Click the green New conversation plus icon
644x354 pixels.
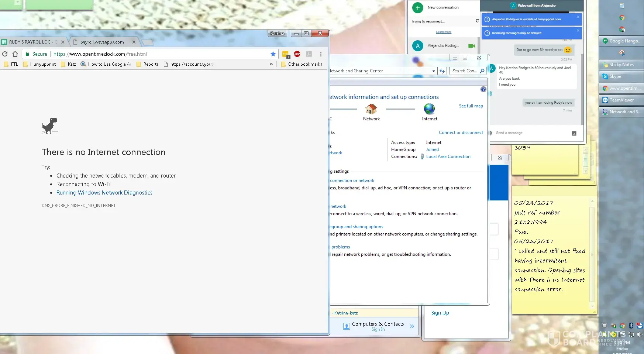coord(417,7)
